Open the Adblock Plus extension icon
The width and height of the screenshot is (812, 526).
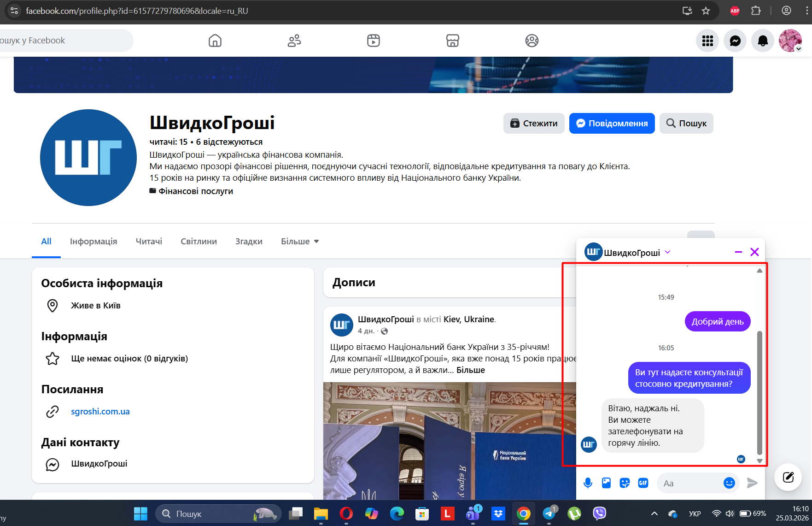735,11
